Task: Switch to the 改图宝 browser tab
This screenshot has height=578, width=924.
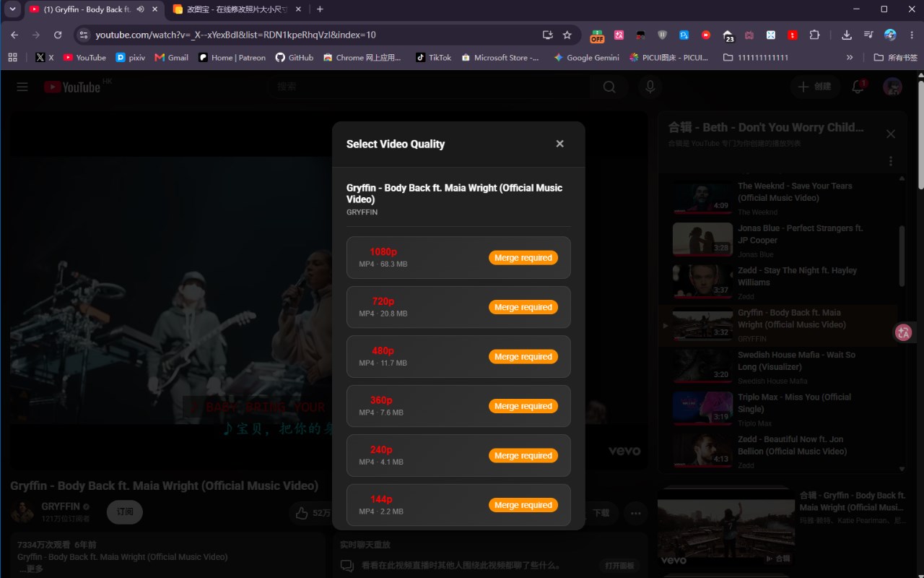Action: pyautogui.click(x=237, y=9)
